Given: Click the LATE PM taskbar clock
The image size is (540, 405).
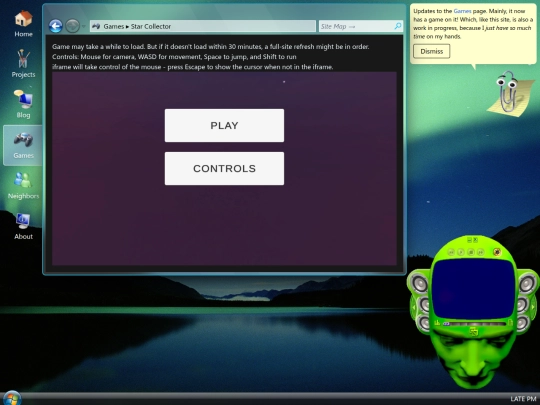Looking at the screenshot, I should tap(523, 398).
